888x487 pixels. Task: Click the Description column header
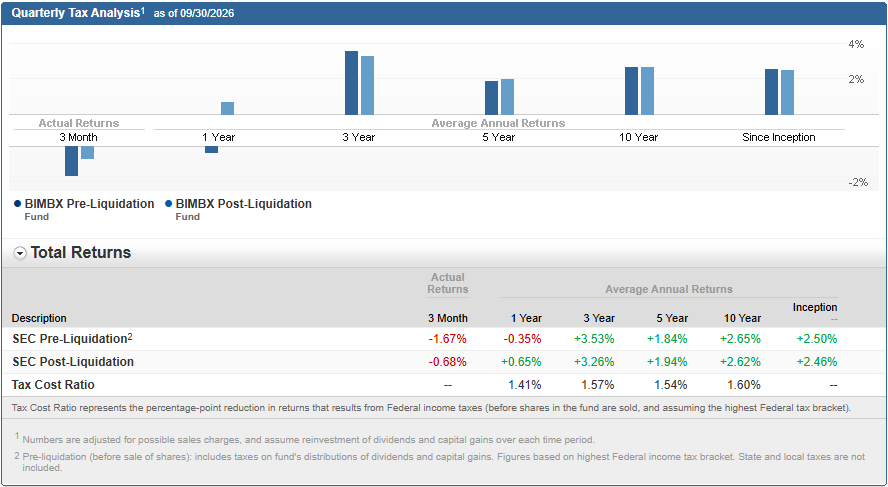(39, 318)
